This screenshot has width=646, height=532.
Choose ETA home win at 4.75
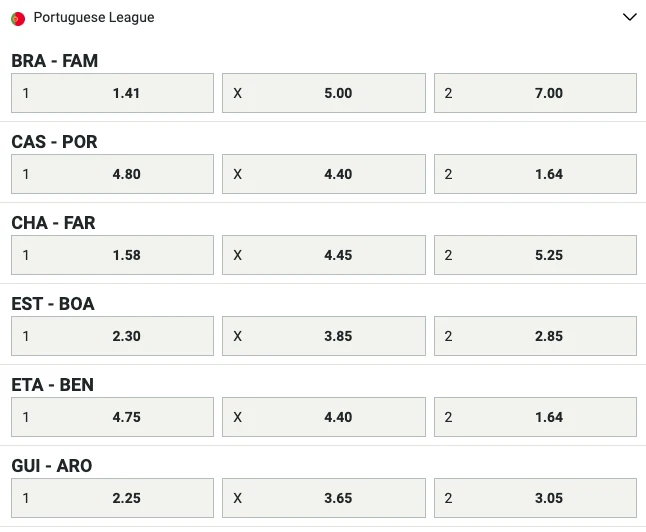click(112, 417)
